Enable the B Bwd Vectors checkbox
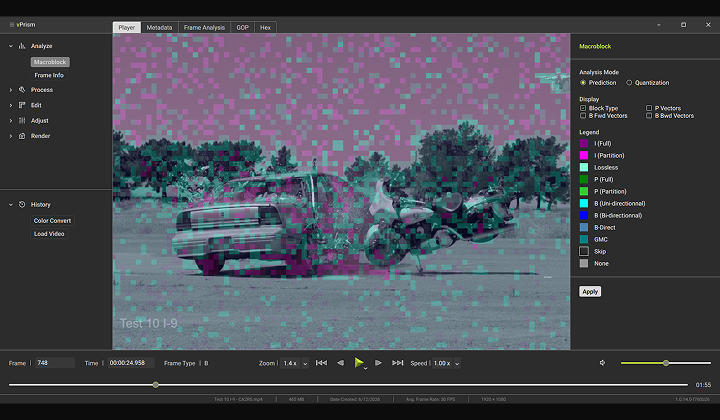Image resolution: width=720 pixels, height=420 pixels. (x=649, y=116)
